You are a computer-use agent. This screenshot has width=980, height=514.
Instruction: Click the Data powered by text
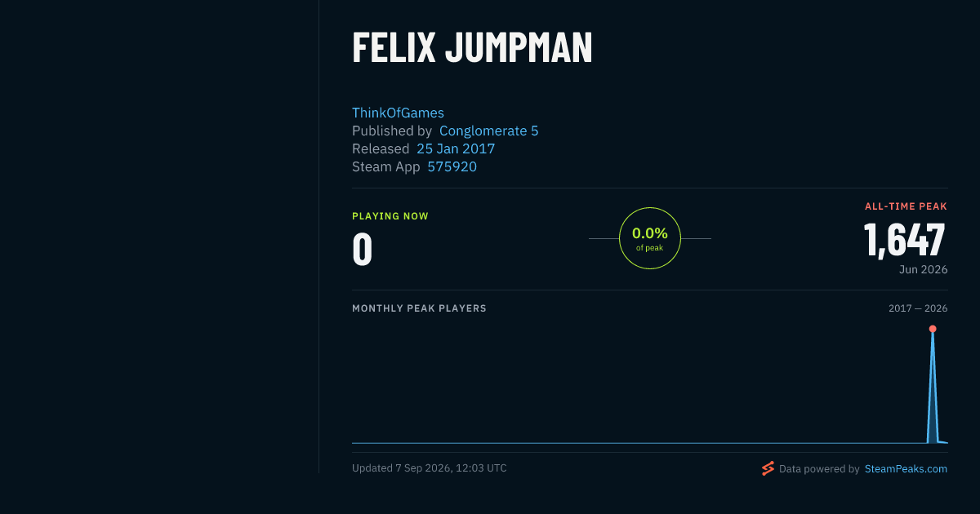coord(819,468)
